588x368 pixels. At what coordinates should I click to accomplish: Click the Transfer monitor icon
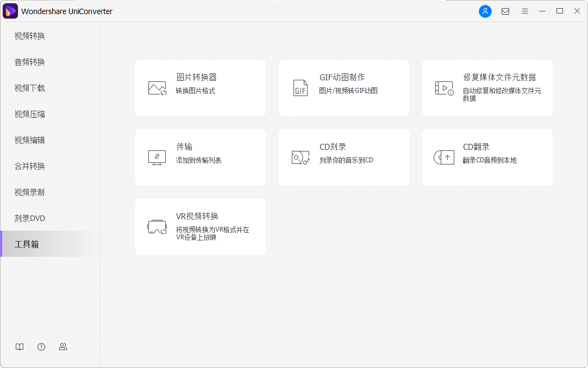(157, 157)
